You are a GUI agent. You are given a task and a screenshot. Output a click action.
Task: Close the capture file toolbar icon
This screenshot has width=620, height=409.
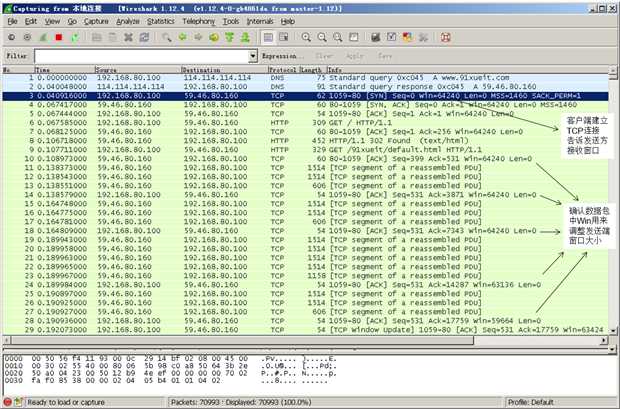(x=128, y=38)
